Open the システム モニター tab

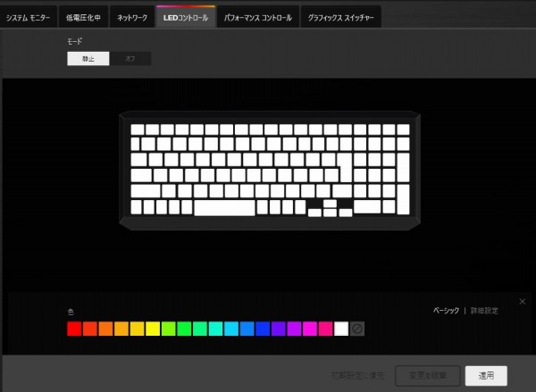pyautogui.click(x=29, y=17)
